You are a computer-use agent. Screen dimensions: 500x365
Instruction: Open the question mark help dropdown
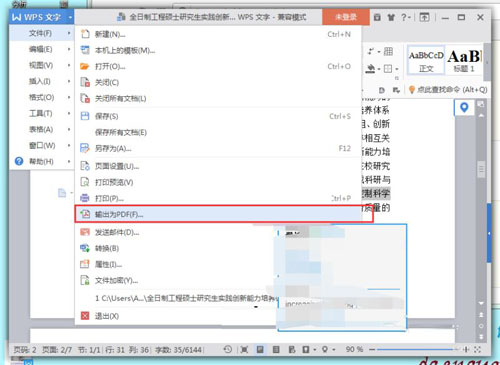point(406,17)
